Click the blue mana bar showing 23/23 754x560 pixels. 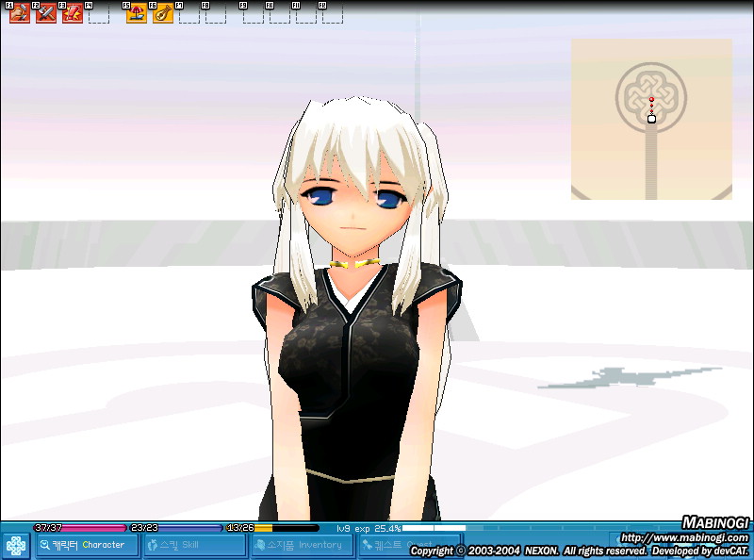click(176, 528)
